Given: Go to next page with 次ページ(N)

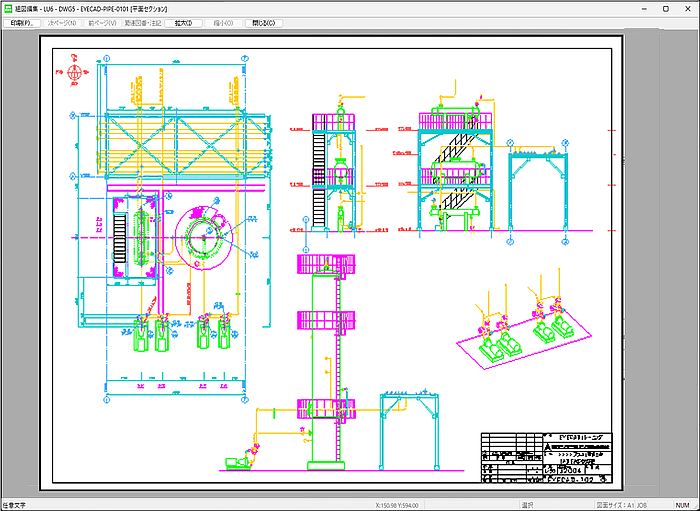Looking at the screenshot, I should (59, 22).
